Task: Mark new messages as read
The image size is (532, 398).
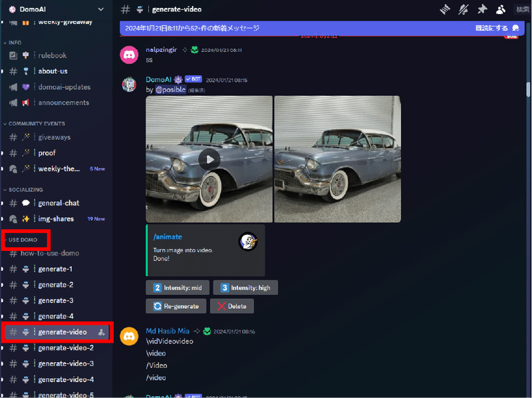Action: [497, 28]
